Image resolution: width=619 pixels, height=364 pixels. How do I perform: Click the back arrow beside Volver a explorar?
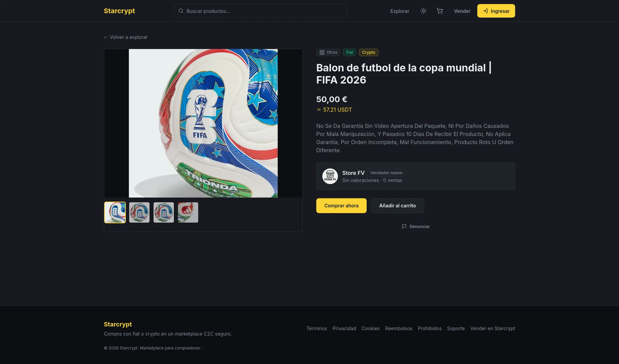coord(106,37)
